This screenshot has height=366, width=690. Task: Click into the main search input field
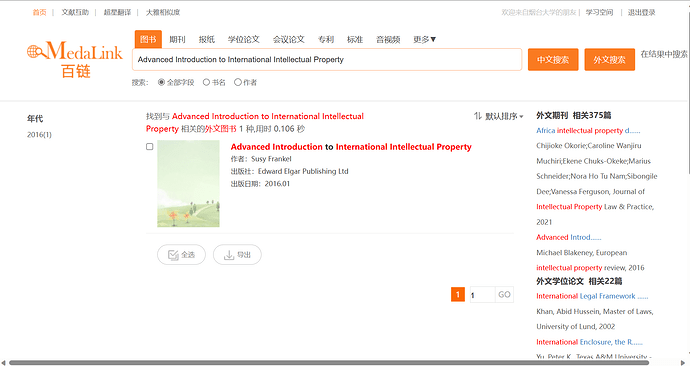point(327,59)
